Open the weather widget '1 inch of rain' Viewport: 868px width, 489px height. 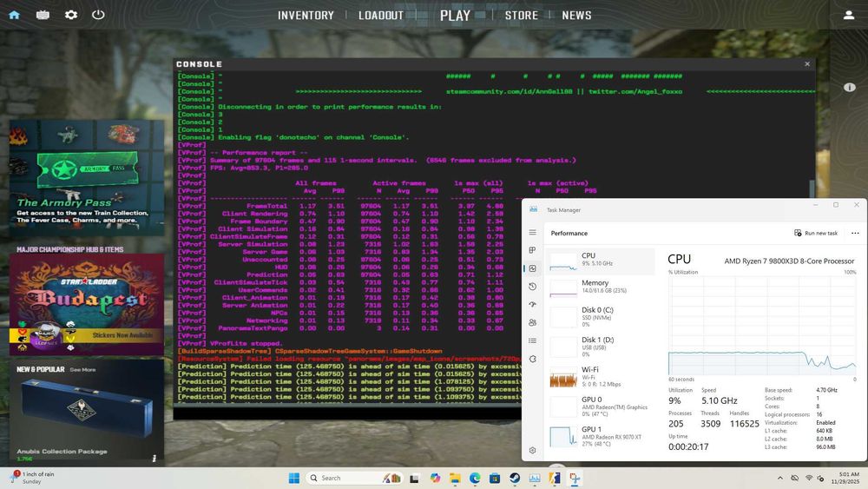(x=33, y=478)
